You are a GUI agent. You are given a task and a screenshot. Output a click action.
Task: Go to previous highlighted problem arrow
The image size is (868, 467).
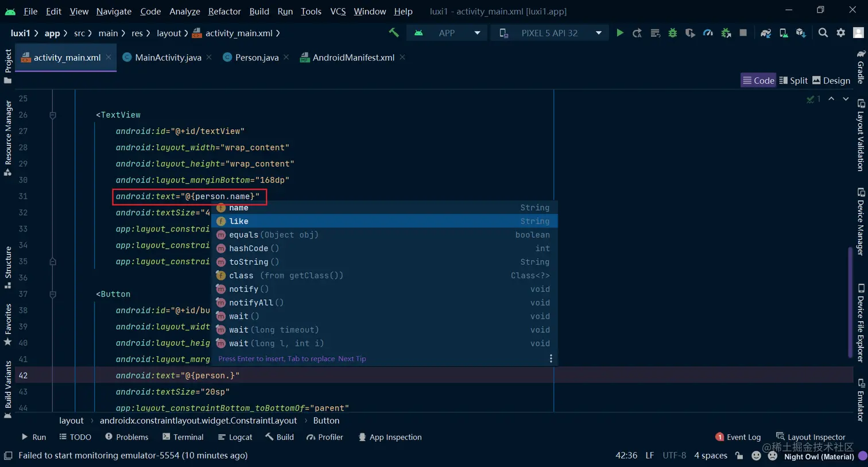point(831,99)
